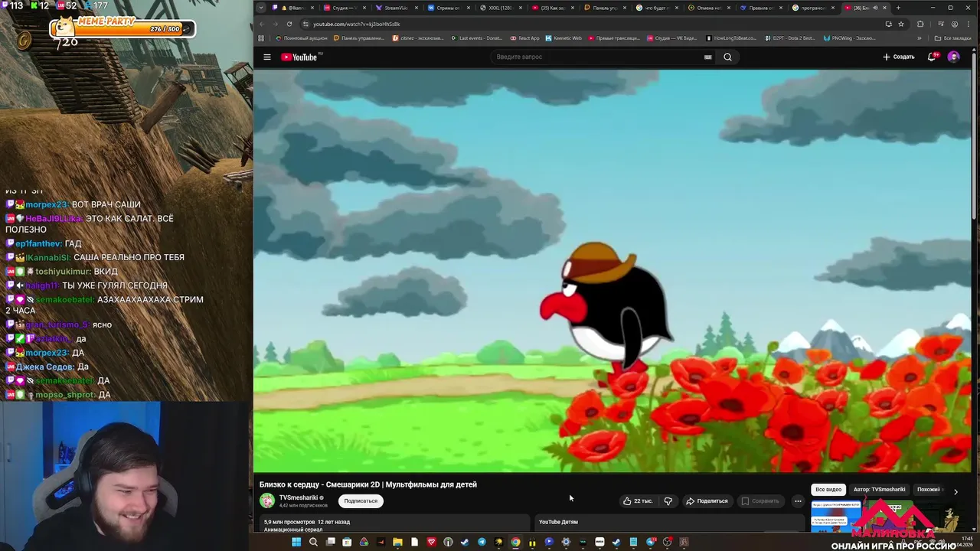Viewport: 980px width, 551px height.
Task: Open the Windows Start menu
Action: (296, 542)
